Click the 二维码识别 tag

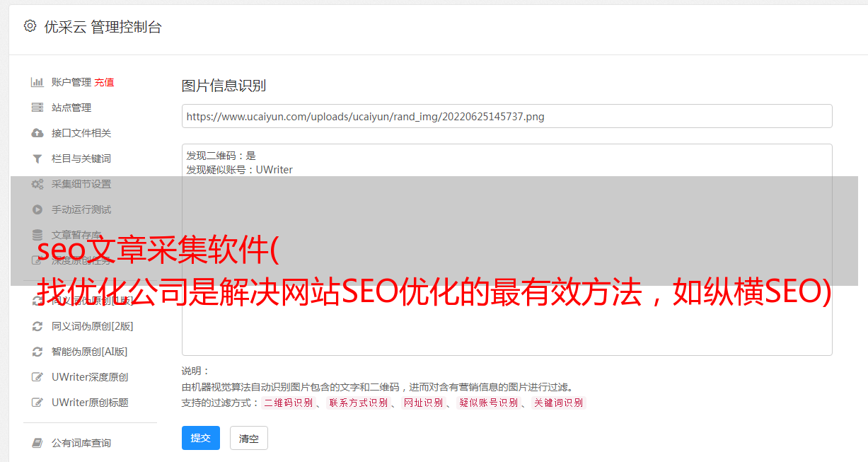(x=289, y=403)
